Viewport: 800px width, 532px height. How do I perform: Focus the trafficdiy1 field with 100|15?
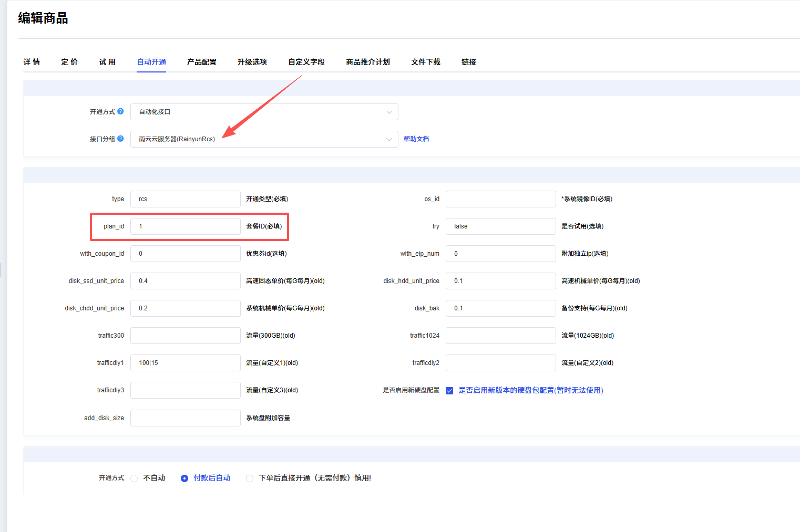186,363
